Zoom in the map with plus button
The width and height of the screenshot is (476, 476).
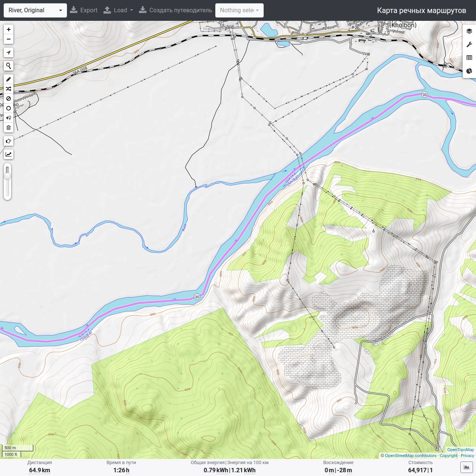[9, 29]
